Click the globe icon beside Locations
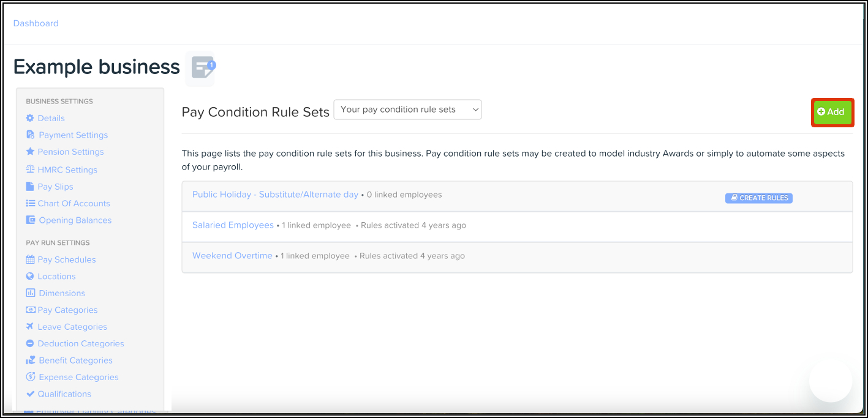 30,277
